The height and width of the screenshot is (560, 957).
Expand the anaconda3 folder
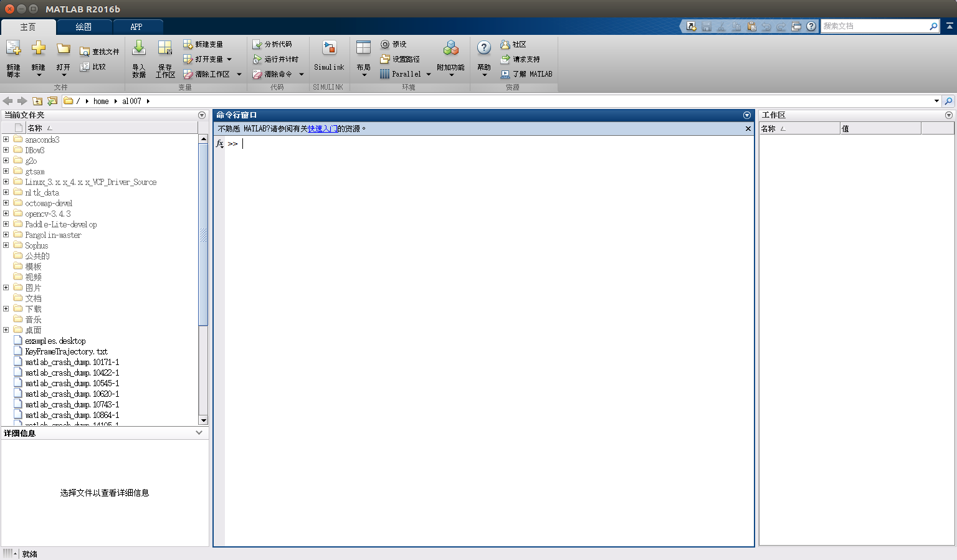tap(6, 140)
